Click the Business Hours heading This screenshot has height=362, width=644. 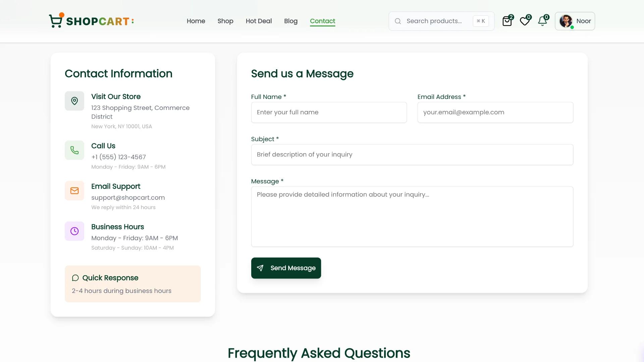click(117, 227)
